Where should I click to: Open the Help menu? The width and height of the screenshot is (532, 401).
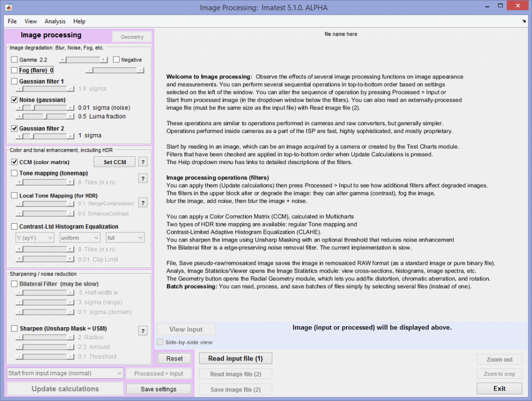79,21
